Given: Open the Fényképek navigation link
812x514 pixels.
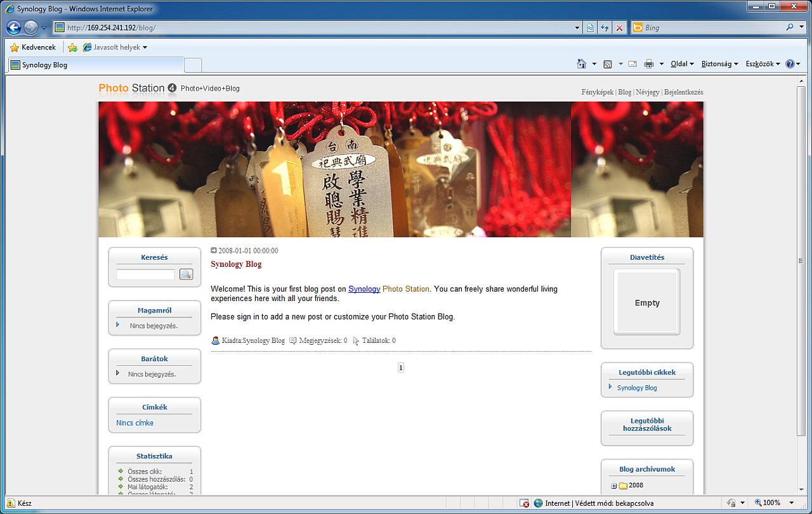Looking at the screenshot, I should [x=597, y=92].
